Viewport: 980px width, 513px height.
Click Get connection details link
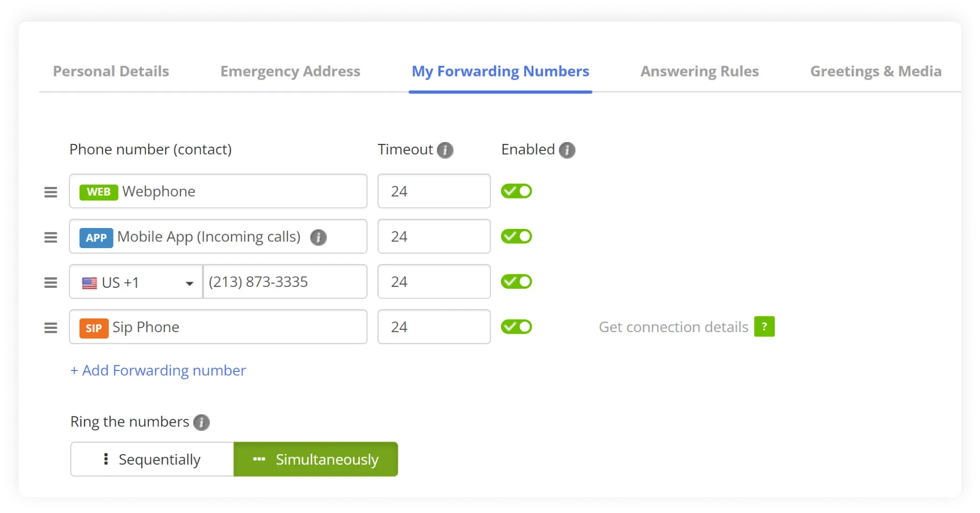tap(673, 327)
